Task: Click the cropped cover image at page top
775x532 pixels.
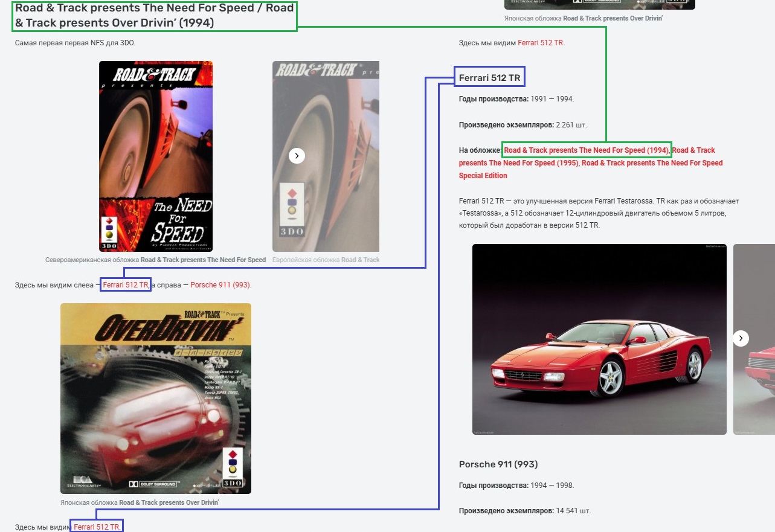Action: [x=599, y=4]
